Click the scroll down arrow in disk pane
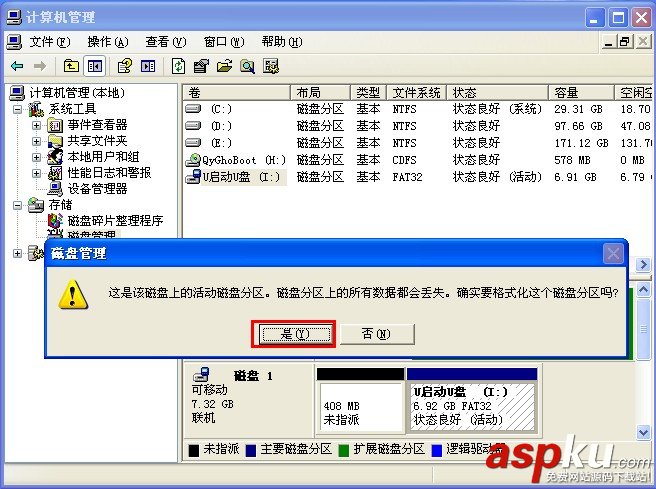The height and width of the screenshot is (489, 656). [643, 432]
